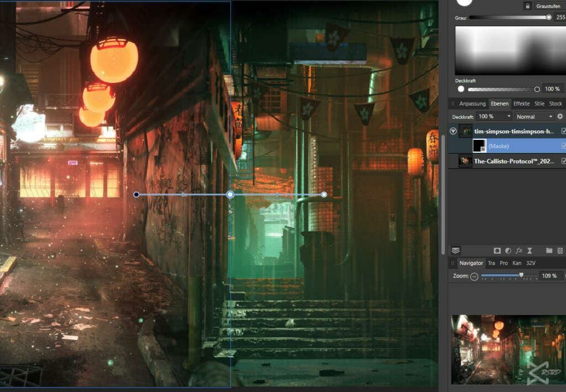The height and width of the screenshot is (392, 566).
Task: Open the layer effects fx icon
Action: 519,250
